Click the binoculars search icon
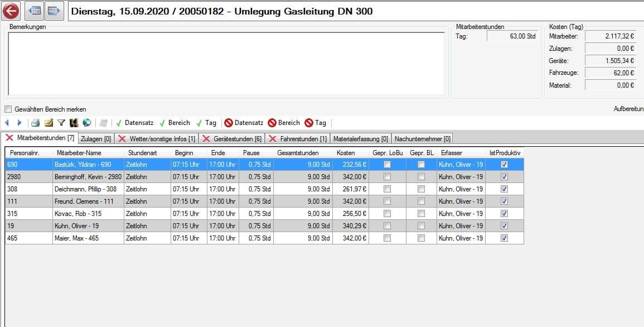644x327 pixels. 74,123
